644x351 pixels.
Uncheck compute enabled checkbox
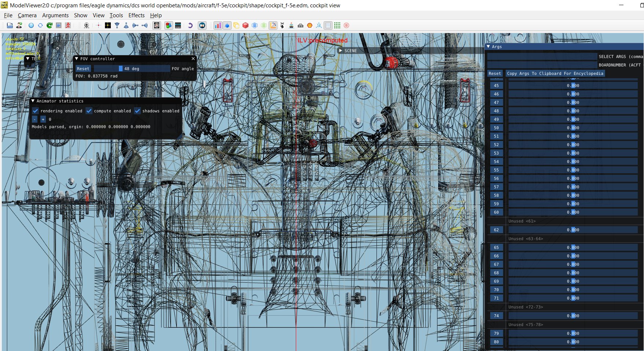(89, 111)
